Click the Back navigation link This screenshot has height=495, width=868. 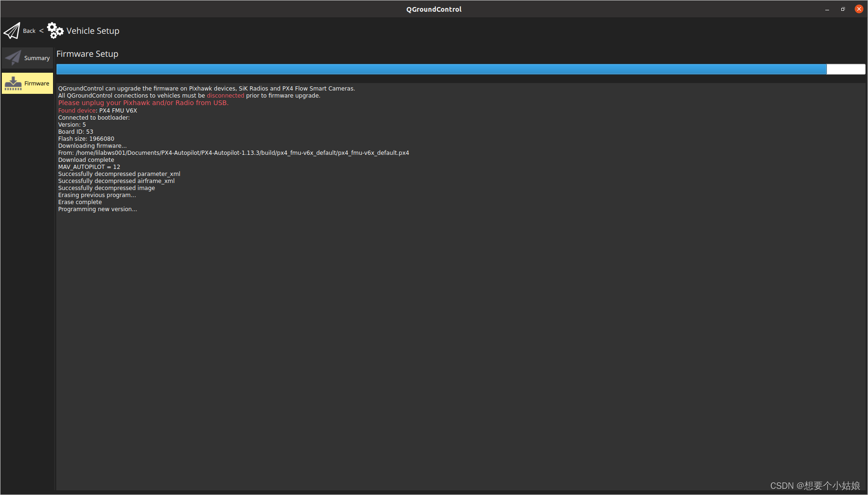(x=29, y=30)
